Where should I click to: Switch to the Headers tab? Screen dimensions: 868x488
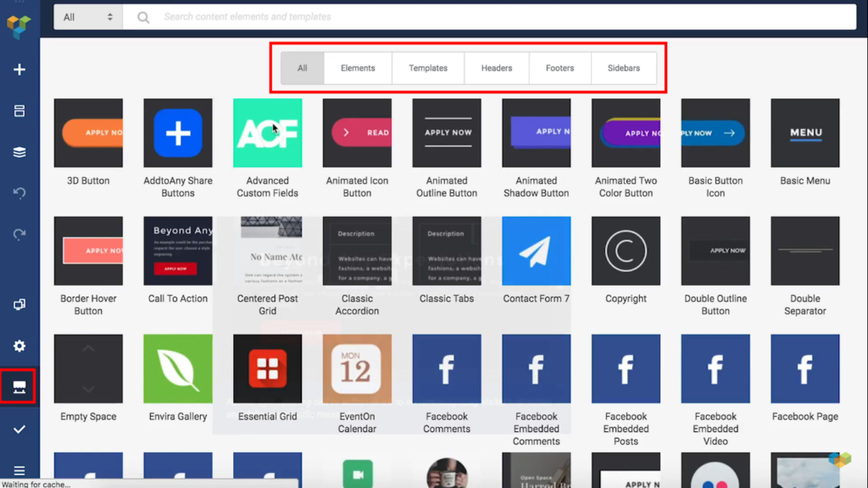coord(497,68)
